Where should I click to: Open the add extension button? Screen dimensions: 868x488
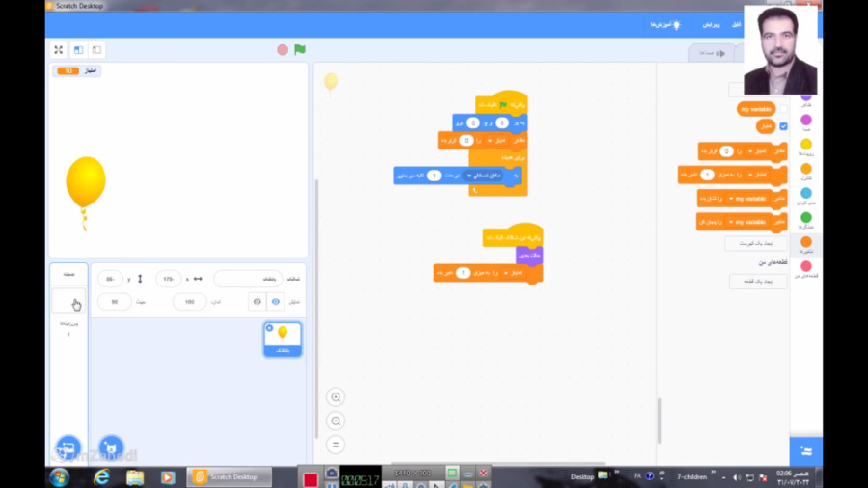[x=806, y=451]
